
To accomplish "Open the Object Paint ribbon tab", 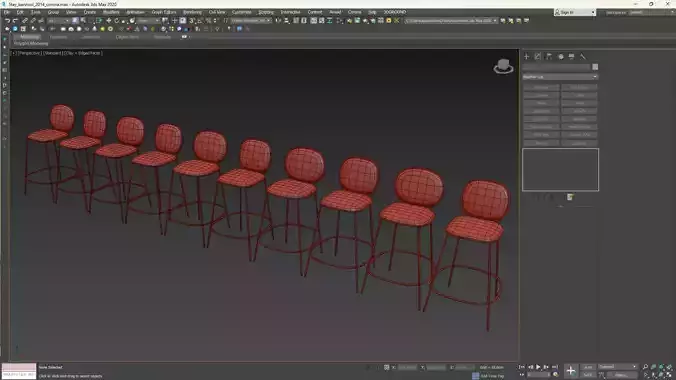I will point(127,37).
